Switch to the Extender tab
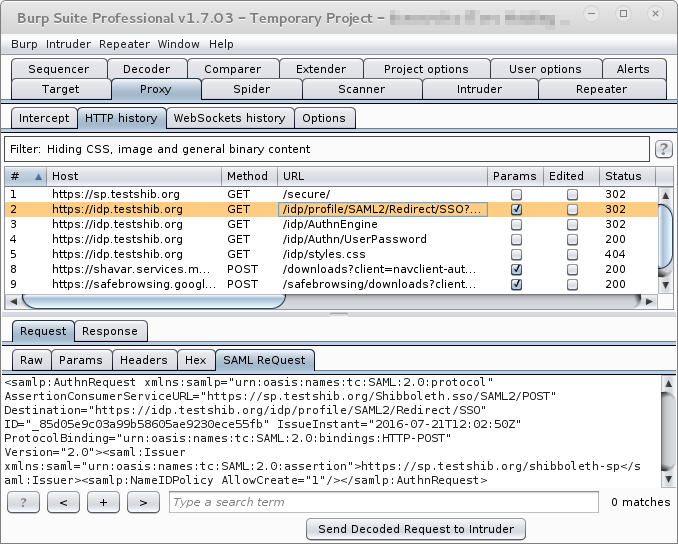678x544 pixels. coord(321,69)
